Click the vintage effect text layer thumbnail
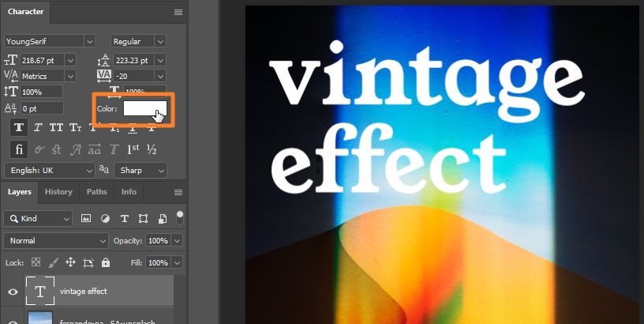 pyautogui.click(x=39, y=291)
